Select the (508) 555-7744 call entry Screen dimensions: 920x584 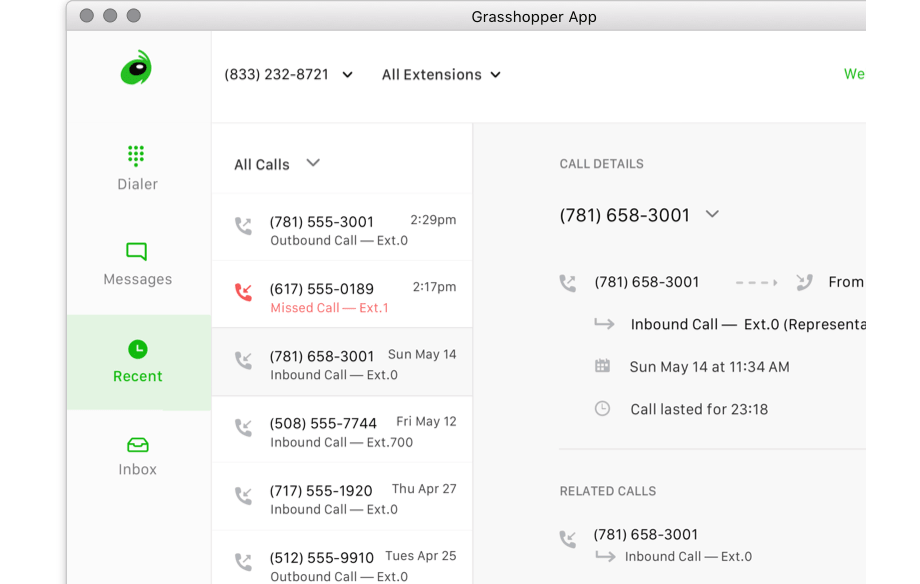[x=342, y=431]
